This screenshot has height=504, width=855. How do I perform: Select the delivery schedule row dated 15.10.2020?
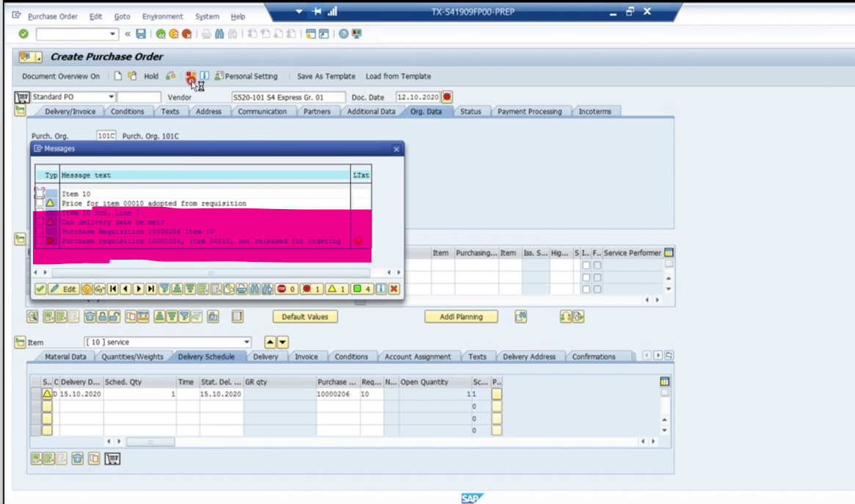point(35,394)
